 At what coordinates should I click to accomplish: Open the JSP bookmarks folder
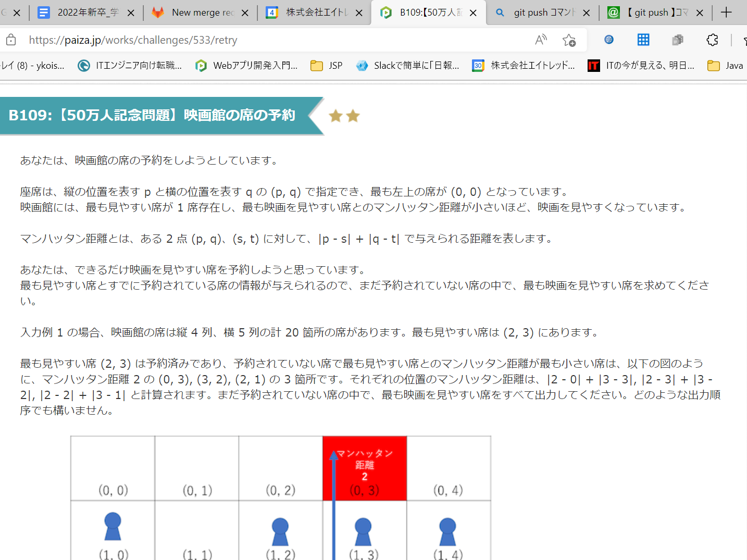coord(327,66)
